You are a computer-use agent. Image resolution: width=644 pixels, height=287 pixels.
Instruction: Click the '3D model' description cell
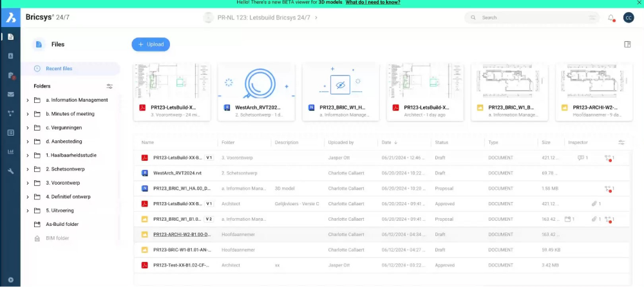click(285, 189)
